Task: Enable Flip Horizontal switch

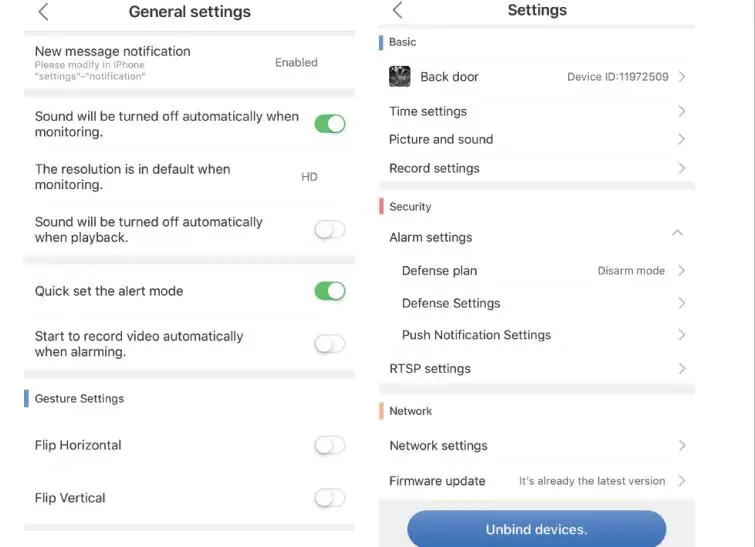Action: [330, 445]
